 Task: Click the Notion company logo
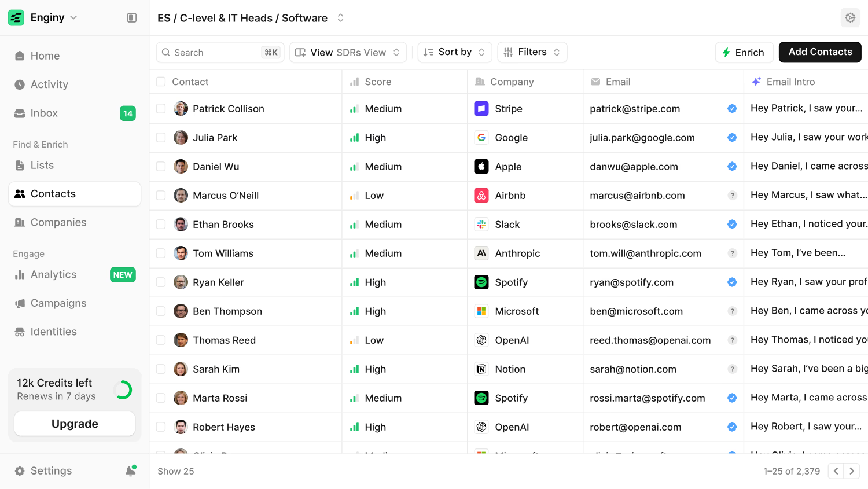(481, 369)
